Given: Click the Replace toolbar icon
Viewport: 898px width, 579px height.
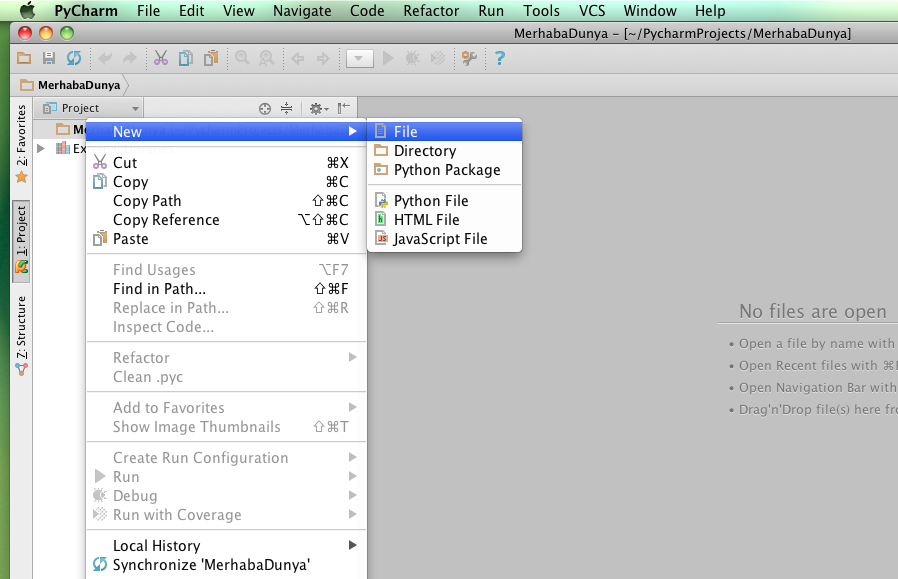Looking at the screenshot, I should [267, 58].
